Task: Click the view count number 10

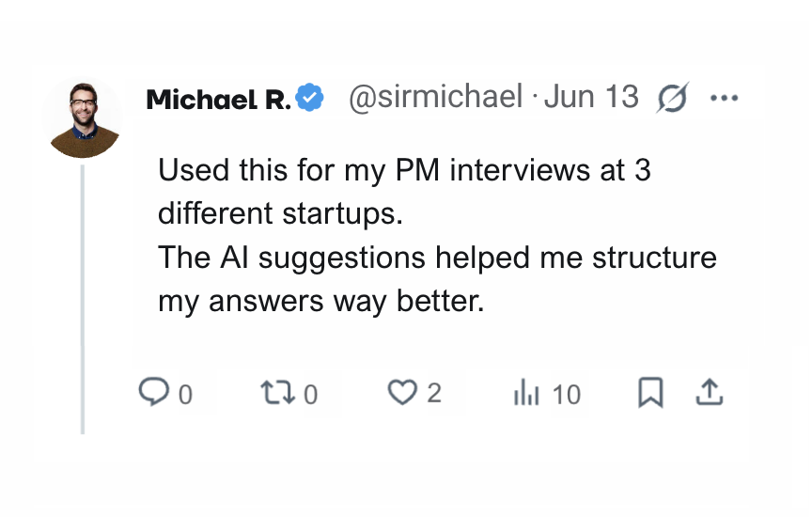Action: click(x=567, y=395)
